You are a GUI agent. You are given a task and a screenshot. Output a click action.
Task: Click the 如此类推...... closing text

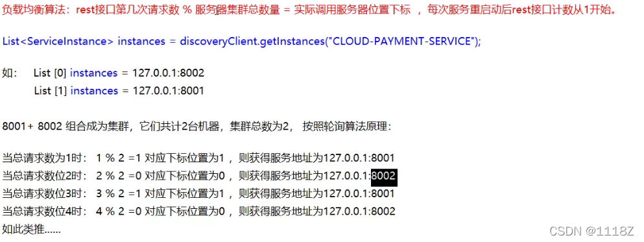pos(32,229)
